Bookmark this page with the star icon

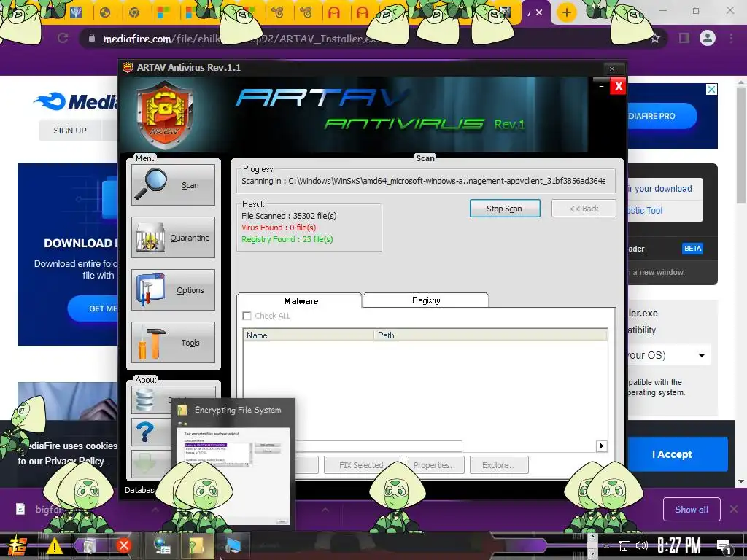[x=655, y=38]
